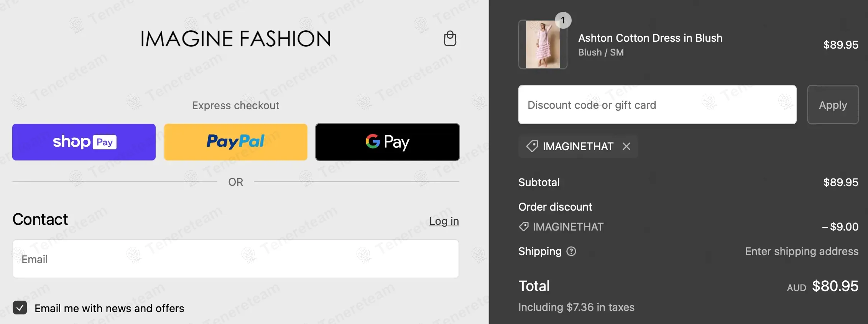Viewport: 868px width, 324px height.
Task: Open the shopping bag cart icon
Action: 450,38
